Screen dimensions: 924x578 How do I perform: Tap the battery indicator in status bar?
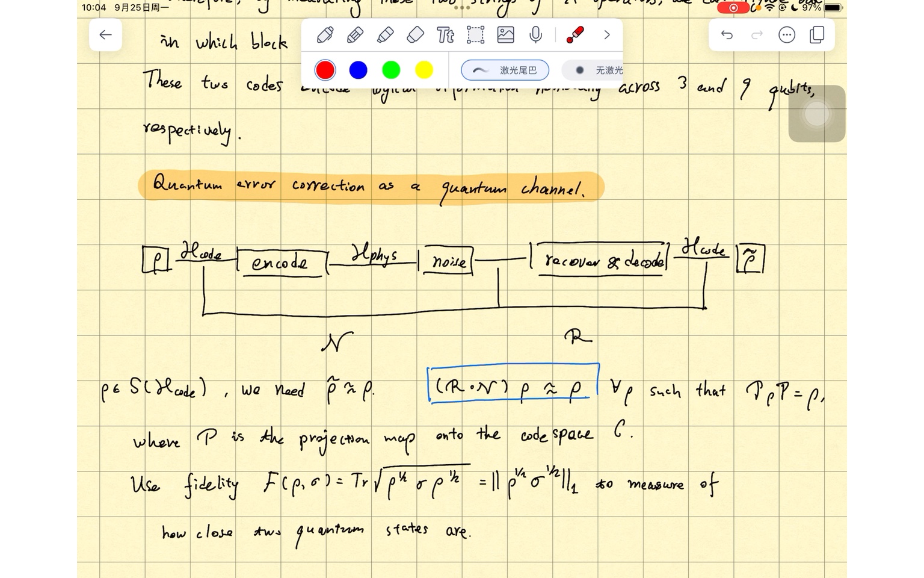833,8
